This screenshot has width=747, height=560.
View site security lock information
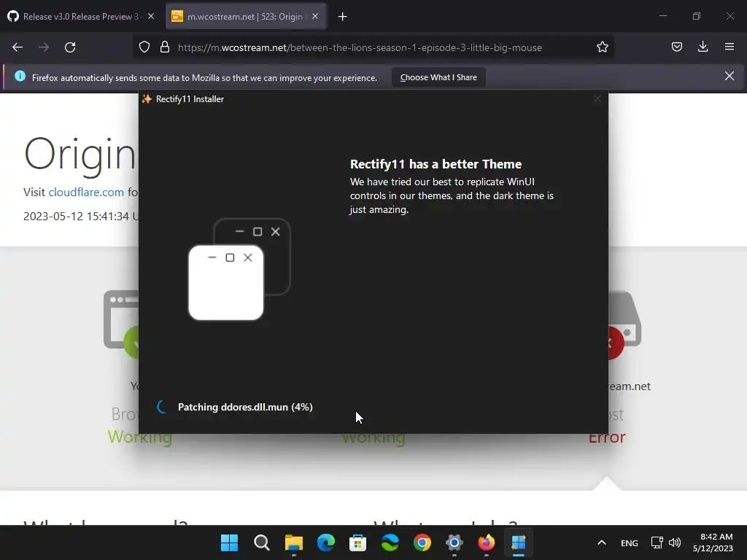pos(165,47)
